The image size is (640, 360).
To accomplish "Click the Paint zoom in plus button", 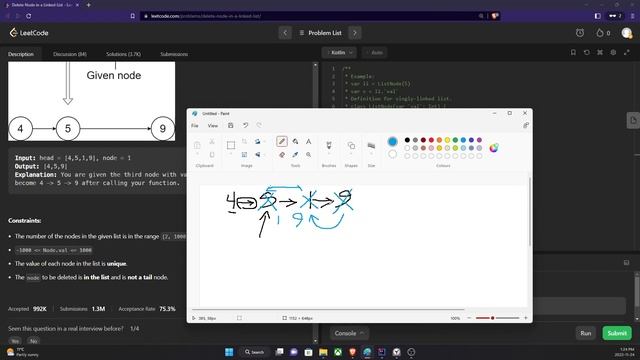I will point(526,318).
